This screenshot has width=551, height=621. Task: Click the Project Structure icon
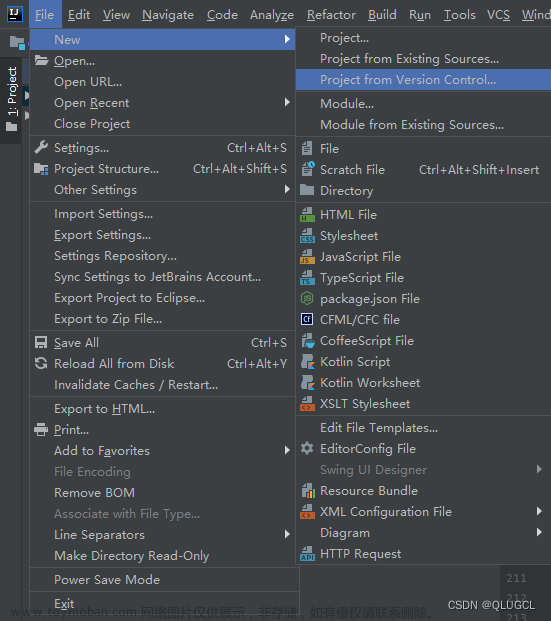coord(41,169)
